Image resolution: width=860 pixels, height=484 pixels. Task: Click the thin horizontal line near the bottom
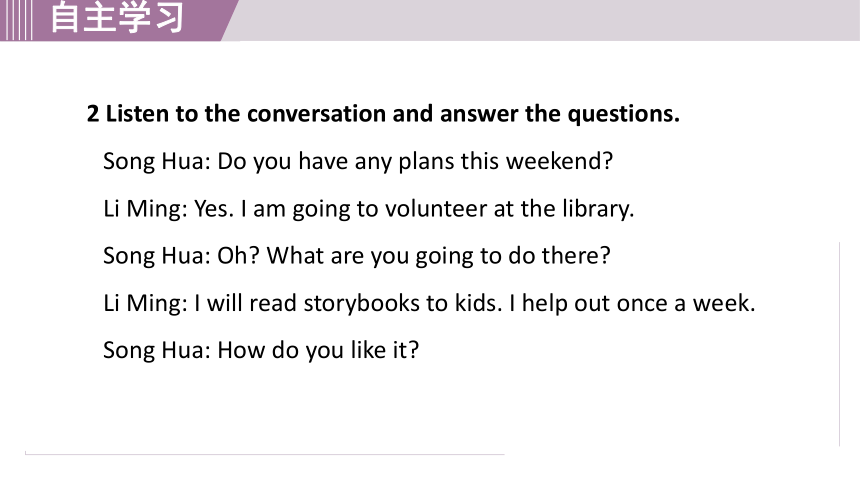coord(264,454)
